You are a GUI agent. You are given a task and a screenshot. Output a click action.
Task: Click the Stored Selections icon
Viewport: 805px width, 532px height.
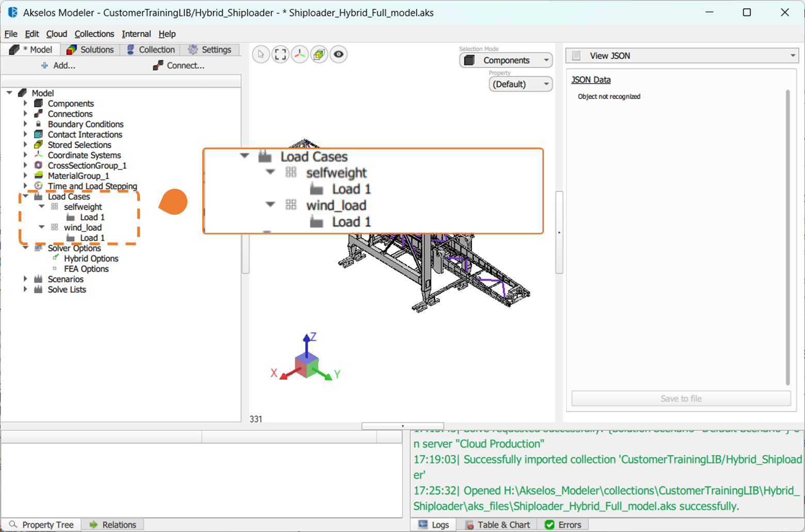pos(38,144)
